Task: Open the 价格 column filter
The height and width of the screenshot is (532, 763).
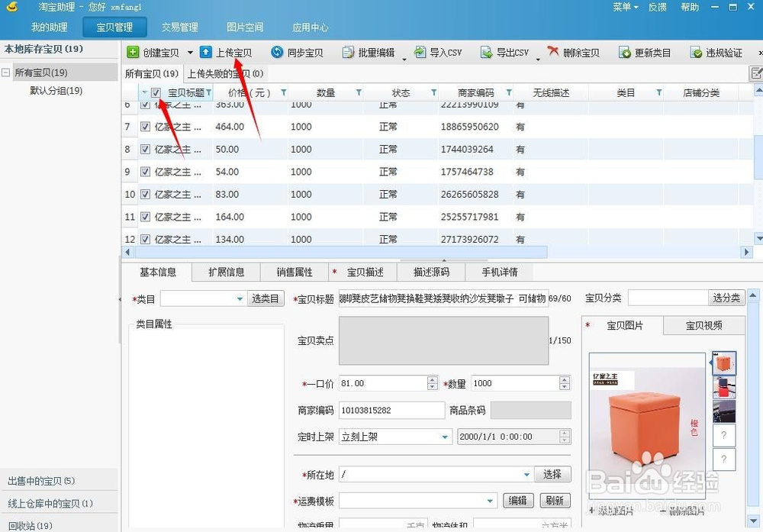Action: pyautogui.click(x=284, y=92)
